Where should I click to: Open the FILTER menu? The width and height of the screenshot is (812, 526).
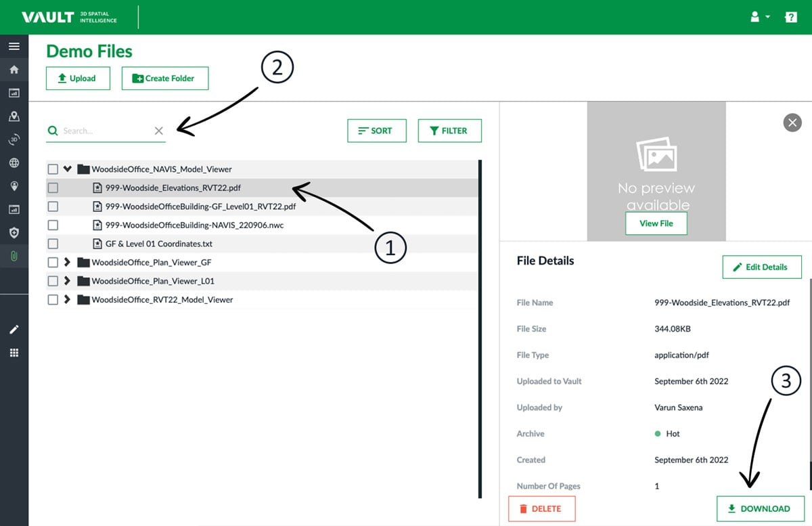(x=449, y=131)
